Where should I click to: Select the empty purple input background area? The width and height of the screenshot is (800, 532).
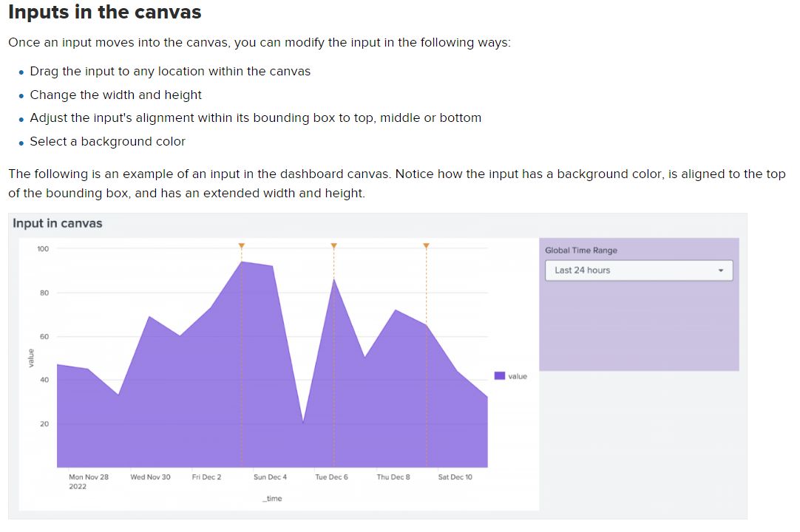[x=639, y=329]
